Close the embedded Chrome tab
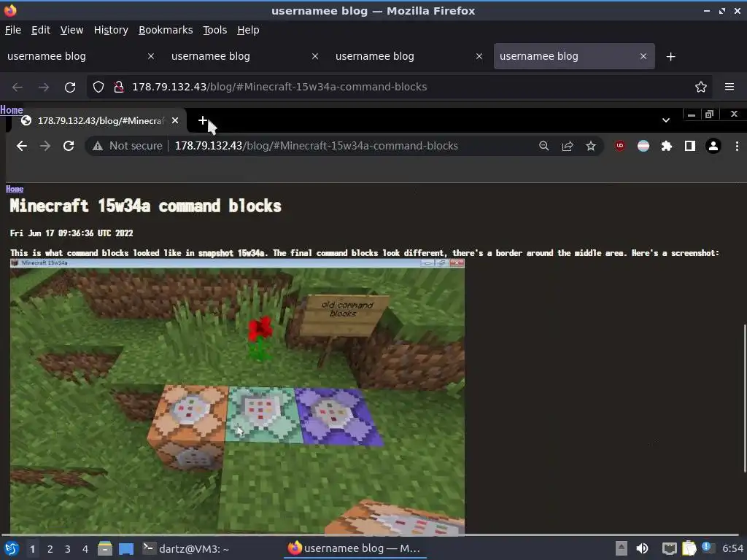The height and width of the screenshot is (560, 747). click(175, 120)
